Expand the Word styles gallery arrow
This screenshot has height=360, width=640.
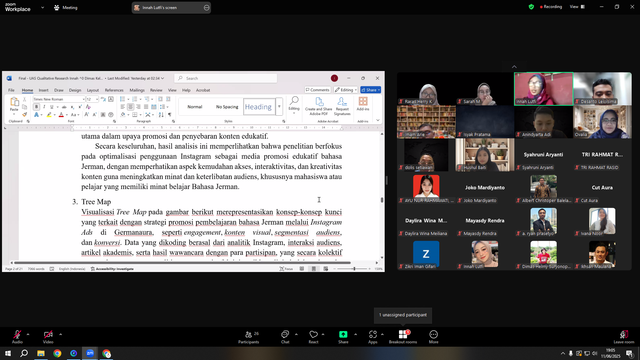point(279,107)
